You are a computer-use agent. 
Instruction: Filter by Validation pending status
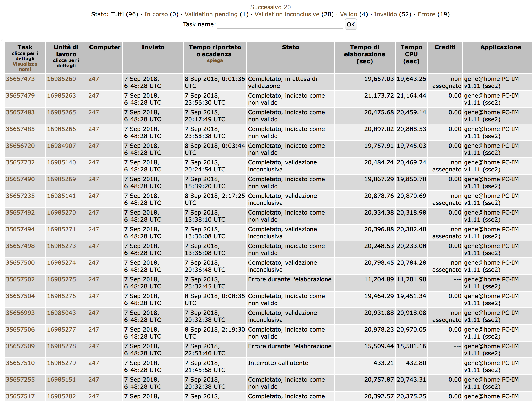(x=211, y=14)
